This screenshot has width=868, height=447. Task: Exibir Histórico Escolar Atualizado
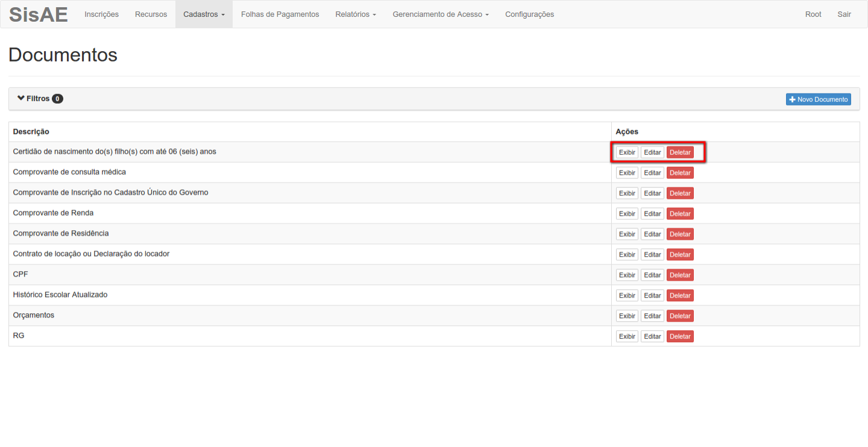(x=627, y=296)
